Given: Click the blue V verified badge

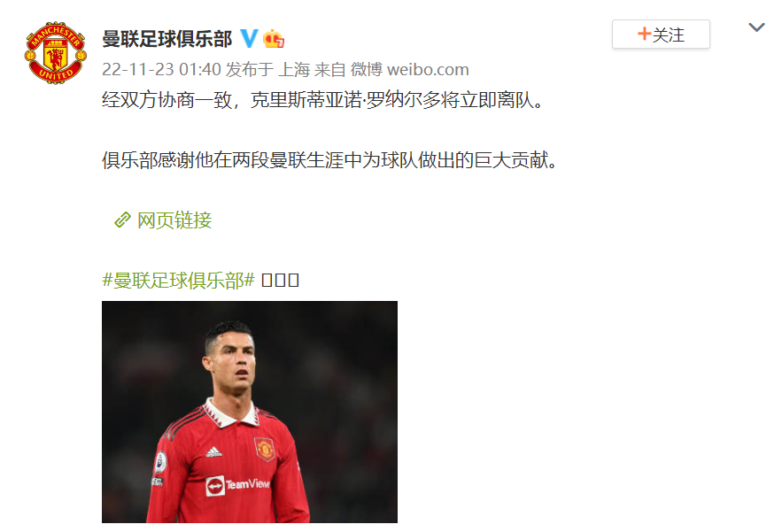Looking at the screenshot, I should pos(249,38).
